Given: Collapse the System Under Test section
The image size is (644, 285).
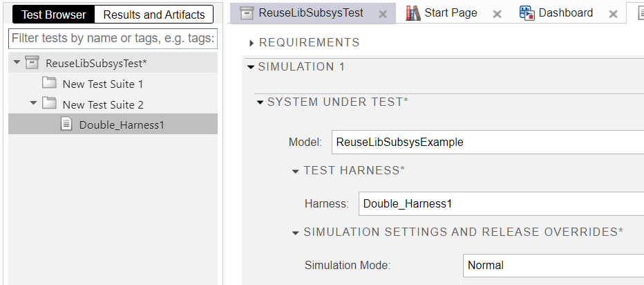Looking at the screenshot, I should pyautogui.click(x=260, y=102).
